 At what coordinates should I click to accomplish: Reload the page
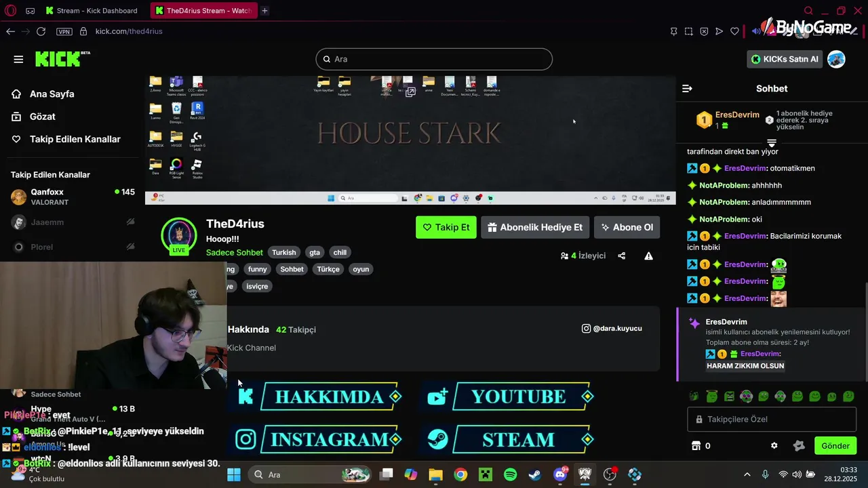click(41, 31)
